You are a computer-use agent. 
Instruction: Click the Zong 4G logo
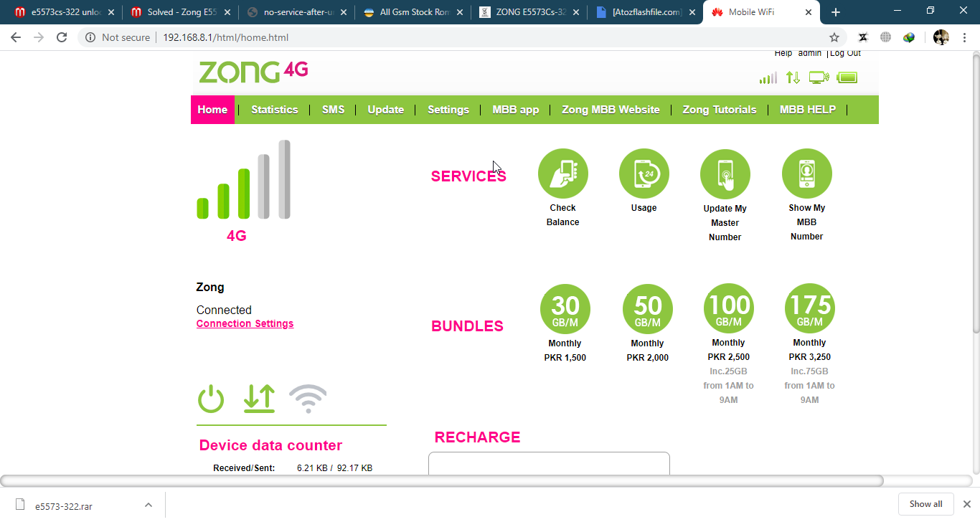point(253,72)
